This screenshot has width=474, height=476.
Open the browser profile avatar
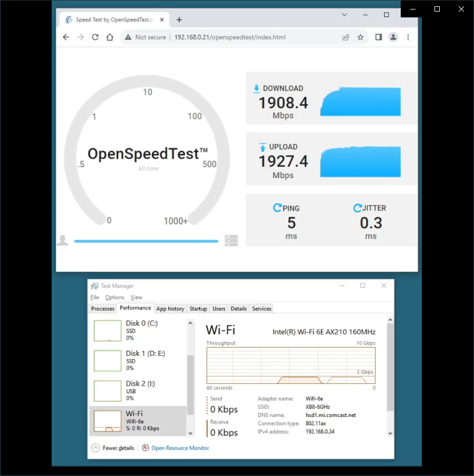[x=393, y=37]
